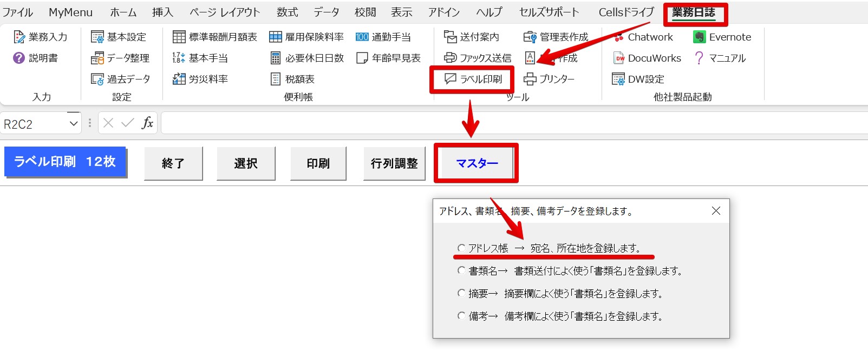This screenshot has width=868, height=351.
Task: Click the 印刷 button
Action: [x=318, y=163]
